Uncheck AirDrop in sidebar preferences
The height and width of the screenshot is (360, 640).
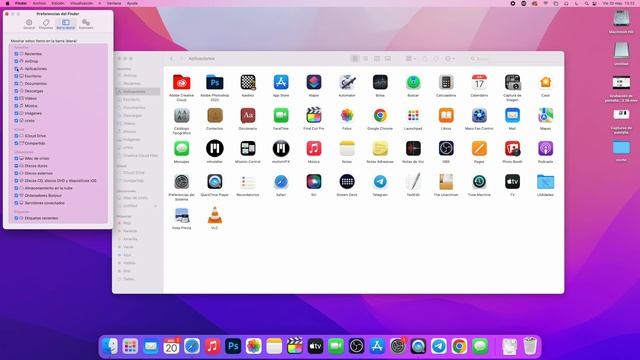(16, 61)
